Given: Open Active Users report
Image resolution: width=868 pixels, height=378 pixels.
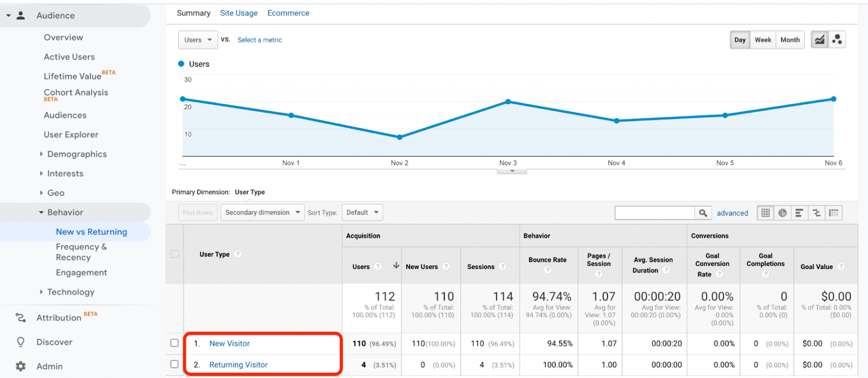Looking at the screenshot, I should pyautogui.click(x=69, y=57).
